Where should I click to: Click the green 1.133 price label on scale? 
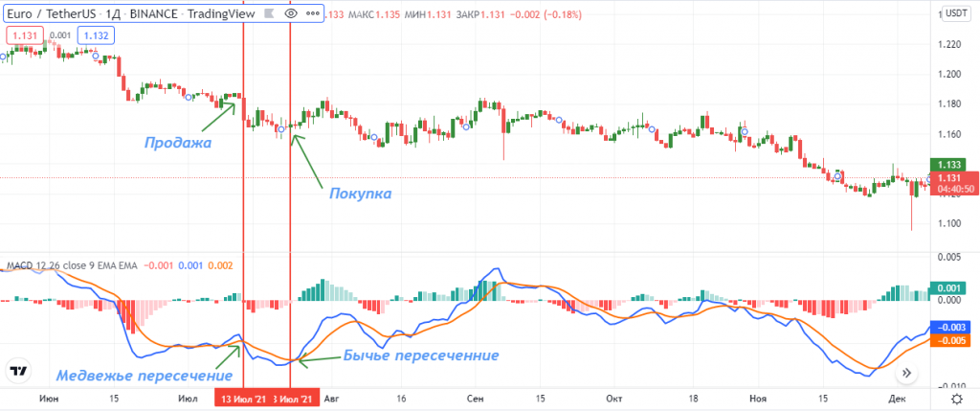pyautogui.click(x=948, y=165)
